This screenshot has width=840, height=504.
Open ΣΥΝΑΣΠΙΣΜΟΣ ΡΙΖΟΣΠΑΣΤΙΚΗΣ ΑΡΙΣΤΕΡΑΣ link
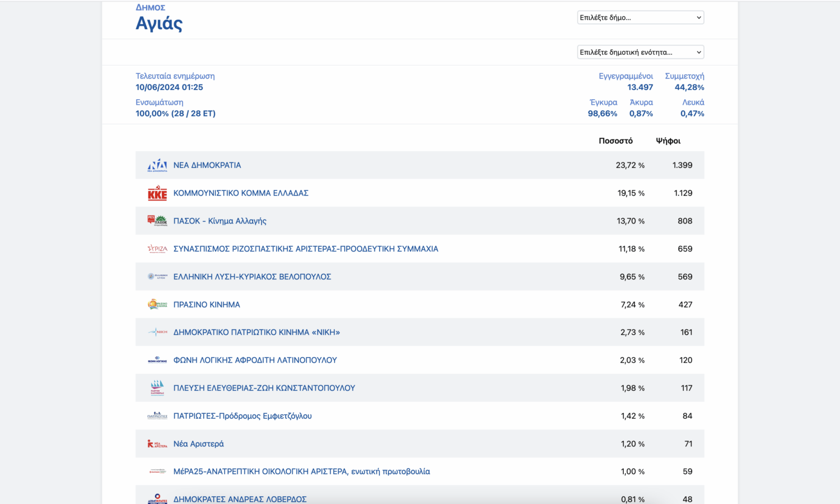point(306,249)
